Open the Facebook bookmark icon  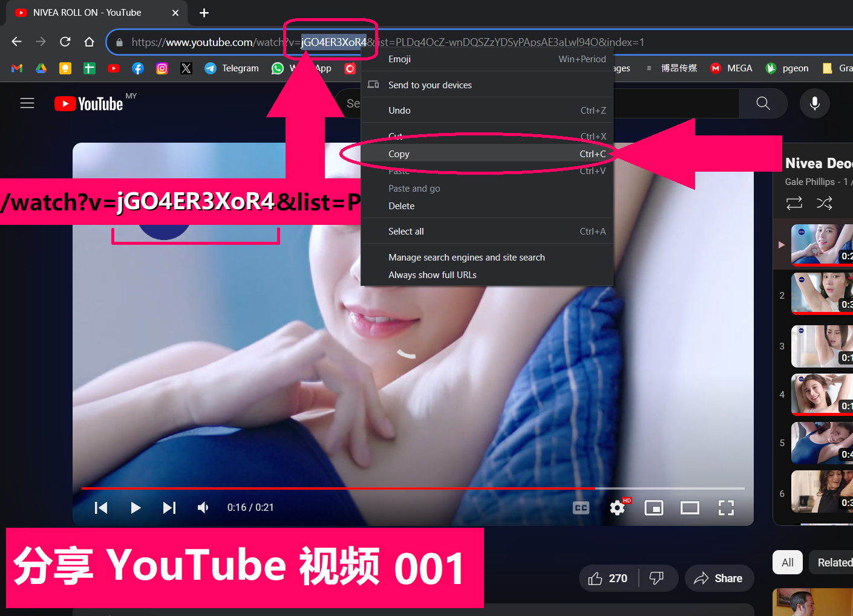[x=138, y=68]
